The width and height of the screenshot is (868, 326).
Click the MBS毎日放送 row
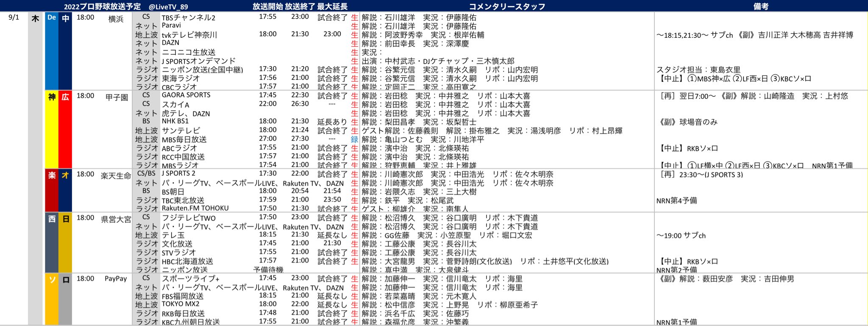tap(184, 139)
